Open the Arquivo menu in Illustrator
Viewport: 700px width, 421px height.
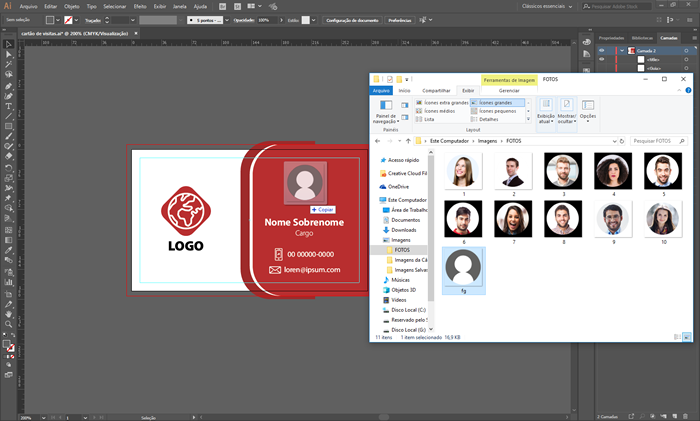click(29, 6)
